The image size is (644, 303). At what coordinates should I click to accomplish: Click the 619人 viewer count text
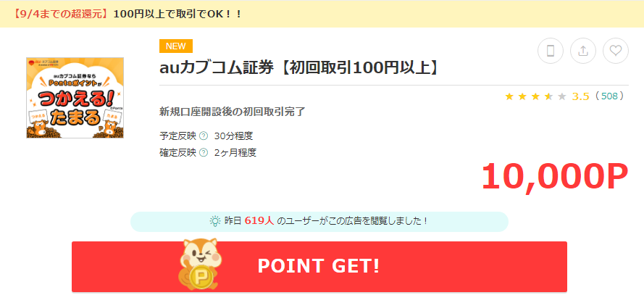pos(259,221)
